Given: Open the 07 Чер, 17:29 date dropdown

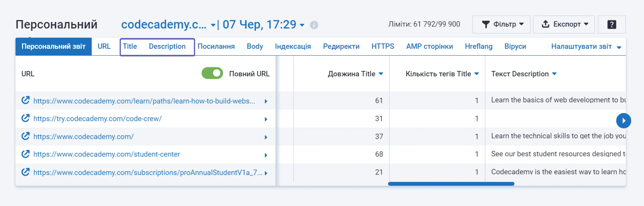Looking at the screenshot, I should click(263, 24).
